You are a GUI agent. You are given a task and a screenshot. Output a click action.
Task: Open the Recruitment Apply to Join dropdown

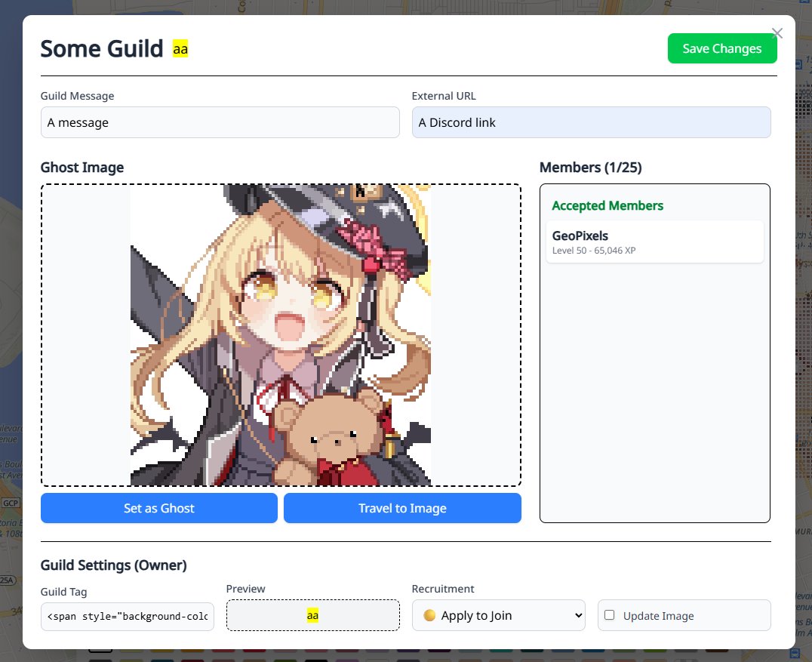point(498,615)
